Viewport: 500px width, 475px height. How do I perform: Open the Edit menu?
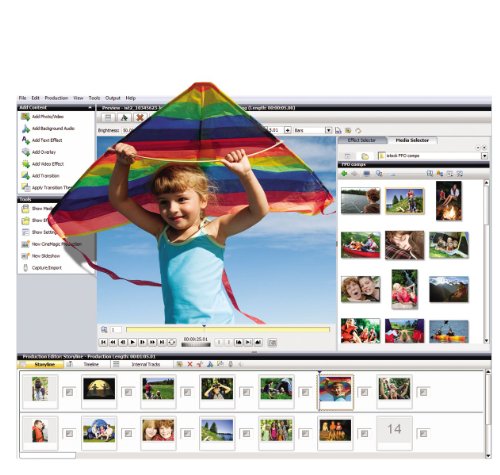coord(35,98)
